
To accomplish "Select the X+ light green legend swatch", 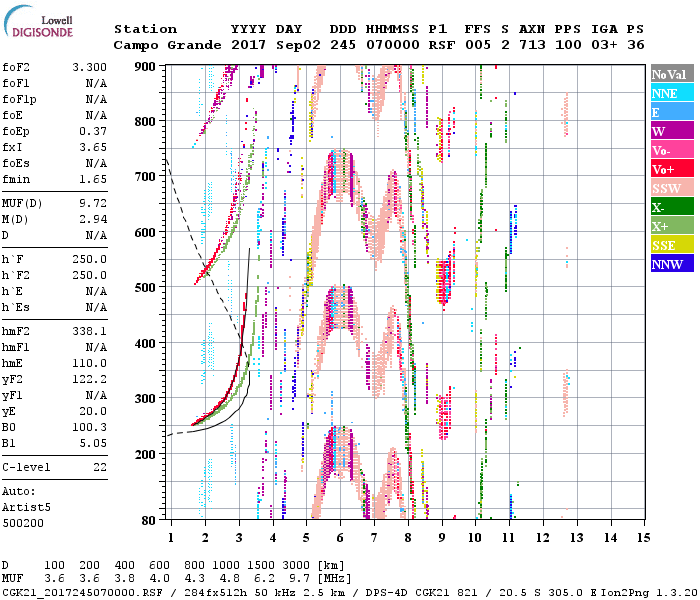I will pos(672,226).
